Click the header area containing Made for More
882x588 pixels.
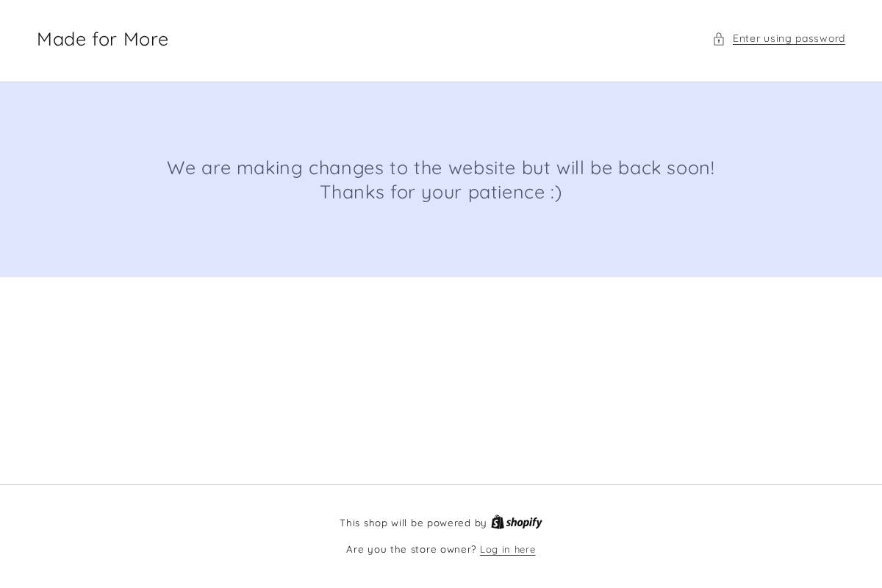[x=102, y=39]
